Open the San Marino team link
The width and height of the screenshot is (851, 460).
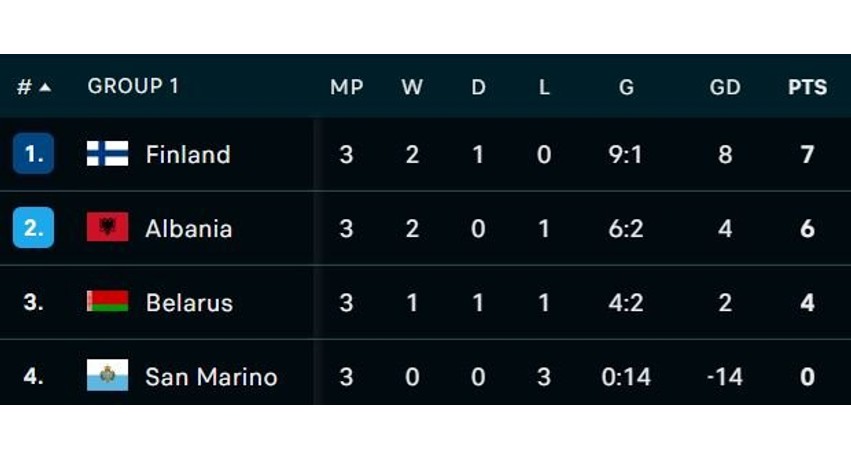pos(211,376)
